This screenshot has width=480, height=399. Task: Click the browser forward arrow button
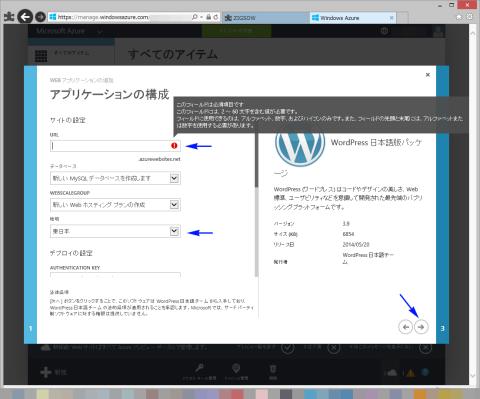pos(41,17)
